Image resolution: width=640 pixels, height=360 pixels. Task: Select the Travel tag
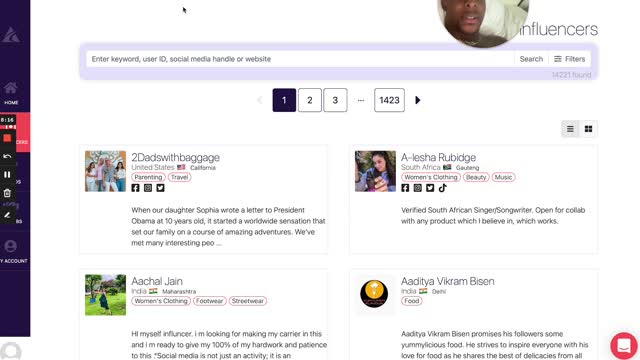click(180, 177)
